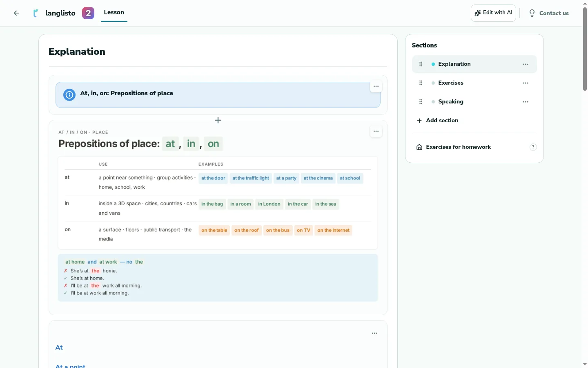588x368 pixels.
Task: Click the 'at the door' example chip
Action: (x=213, y=178)
